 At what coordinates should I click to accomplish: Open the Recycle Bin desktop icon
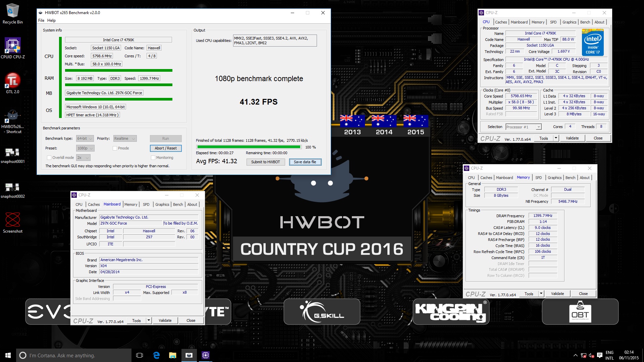point(12,14)
